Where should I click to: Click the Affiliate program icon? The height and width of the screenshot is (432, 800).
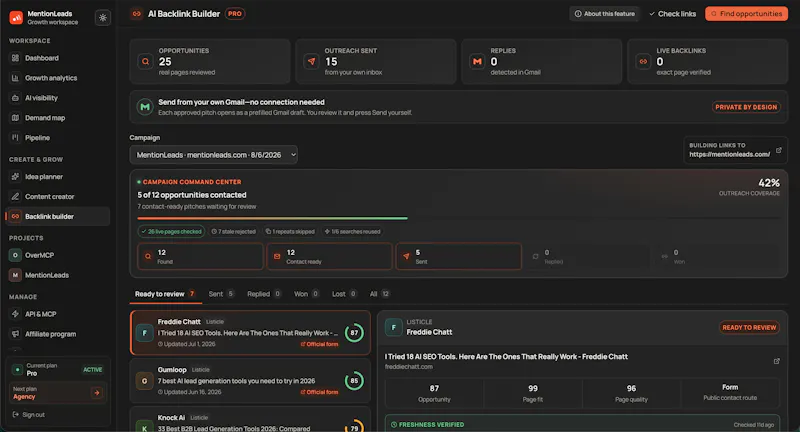pyautogui.click(x=15, y=334)
